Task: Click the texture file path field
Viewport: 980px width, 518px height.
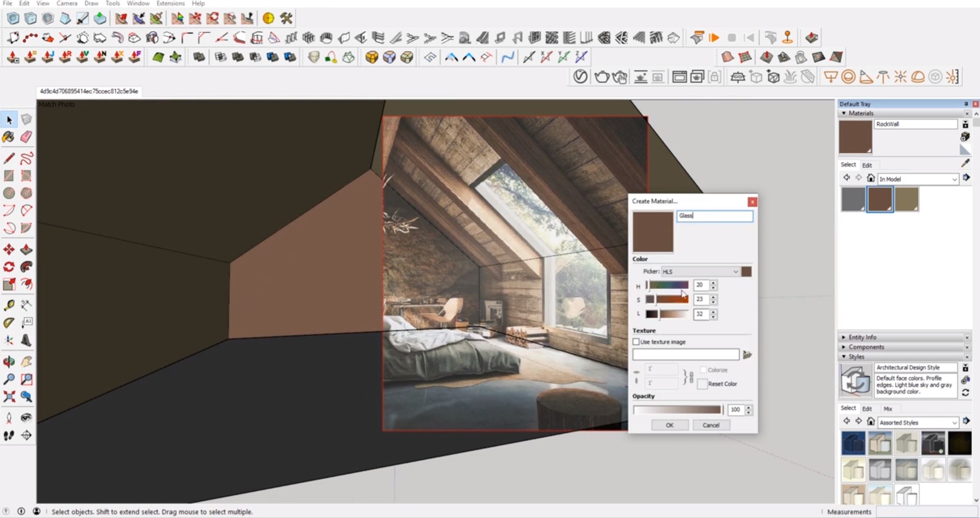Action: (x=686, y=355)
